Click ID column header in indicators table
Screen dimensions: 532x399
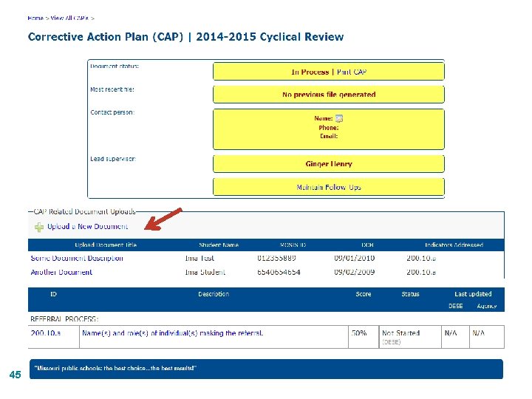pyautogui.click(x=53, y=294)
